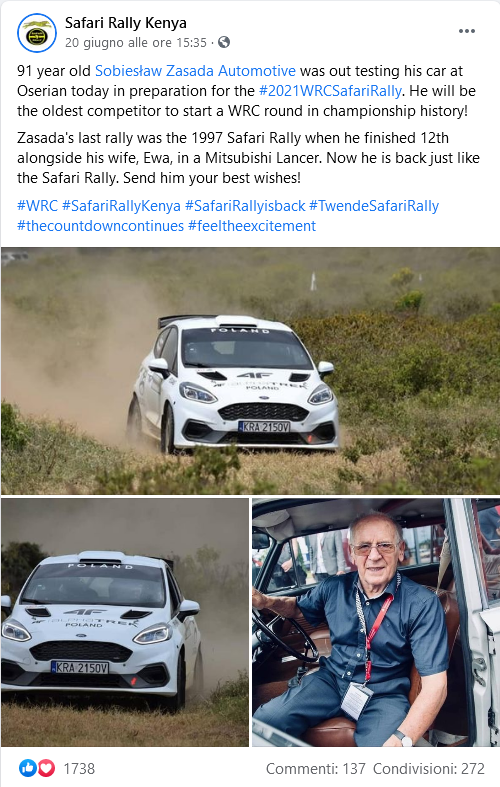Open the photo of elderly man in car
Screen dimensions: 500x787
click(376, 622)
